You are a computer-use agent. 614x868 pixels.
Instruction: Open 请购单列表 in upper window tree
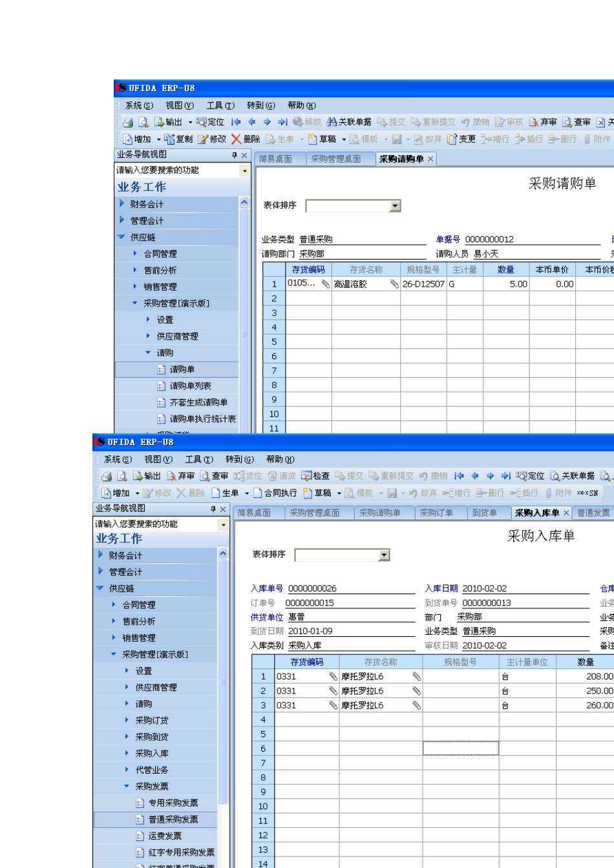[x=191, y=386]
